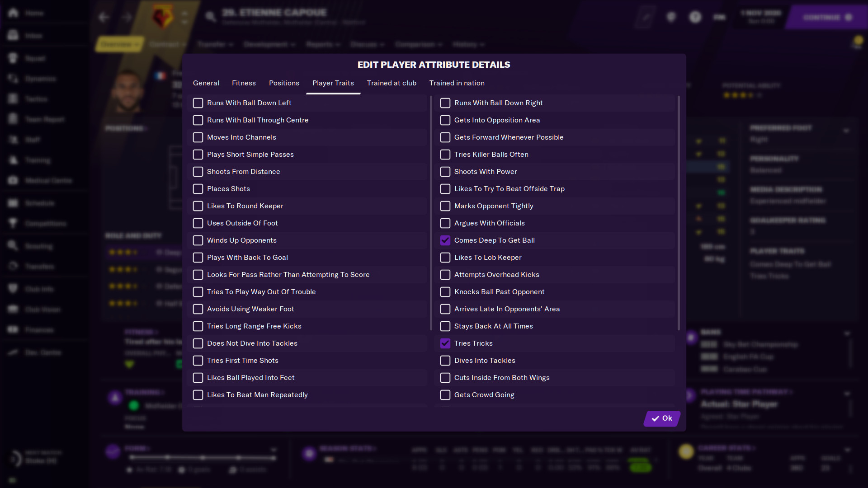Enable the Shoots From Distance trait
Viewport: 868px width, 488px height.
(198, 172)
